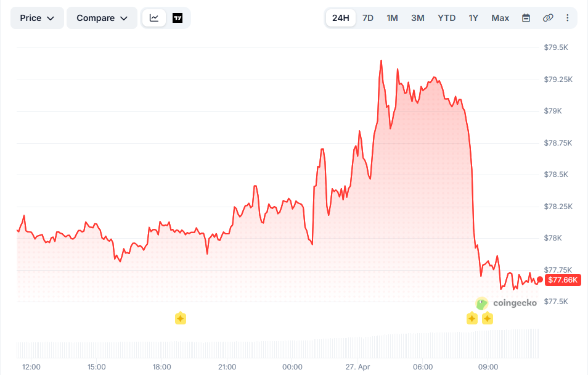
Task: Click the red $77.66K price badge
Action: click(x=561, y=279)
